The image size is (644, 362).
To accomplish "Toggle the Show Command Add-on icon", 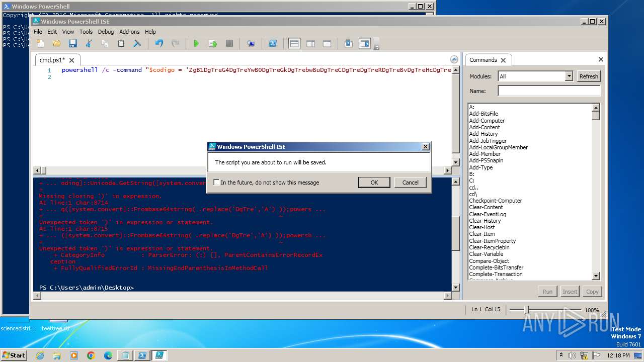I will click(x=365, y=44).
